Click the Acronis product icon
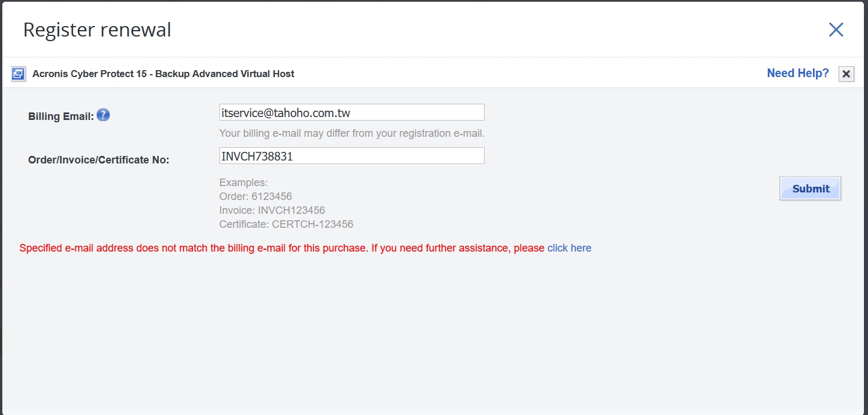The height and width of the screenshot is (415, 868). (x=19, y=74)
